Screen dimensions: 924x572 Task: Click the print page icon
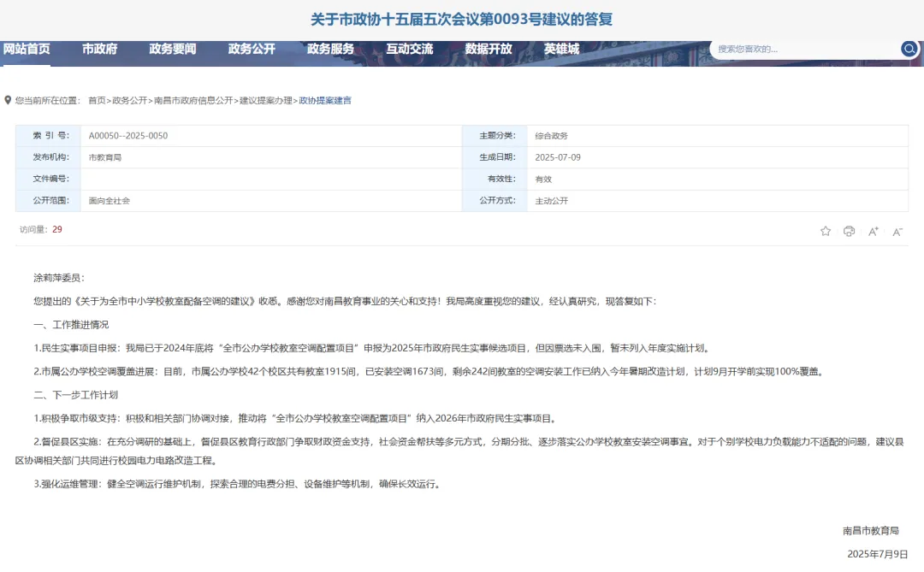pos(850,232)
